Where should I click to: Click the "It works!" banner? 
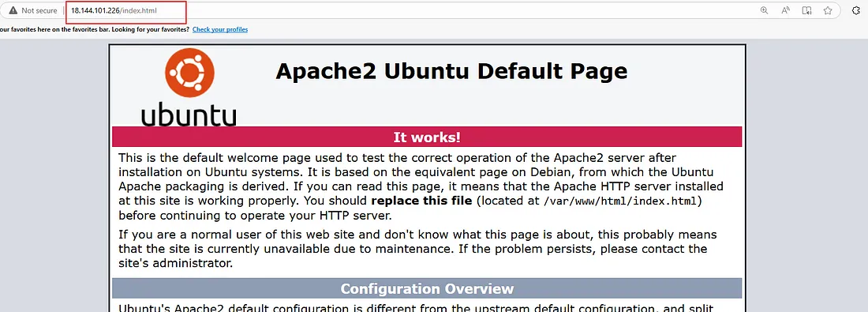427,137
